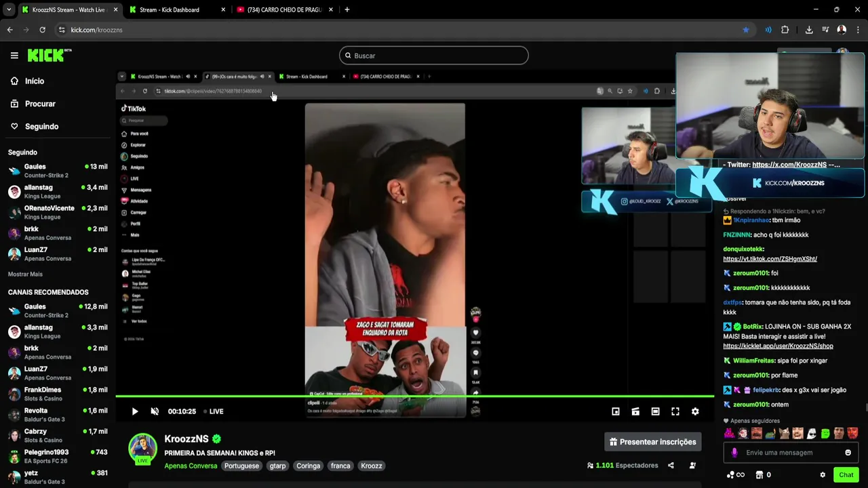Open the Kick hamburger menu
Image resolution: width=868 pixels, height=488 pixels.
point(14,56)
